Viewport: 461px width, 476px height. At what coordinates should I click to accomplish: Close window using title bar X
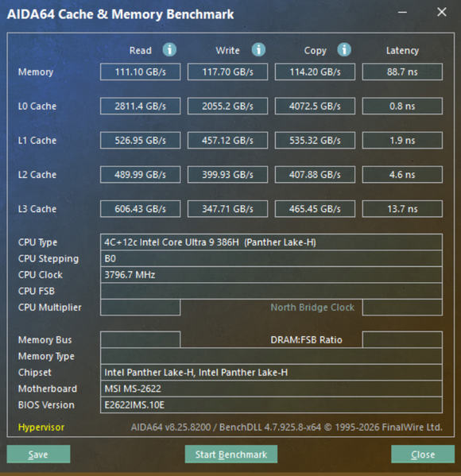click(442, 12)
